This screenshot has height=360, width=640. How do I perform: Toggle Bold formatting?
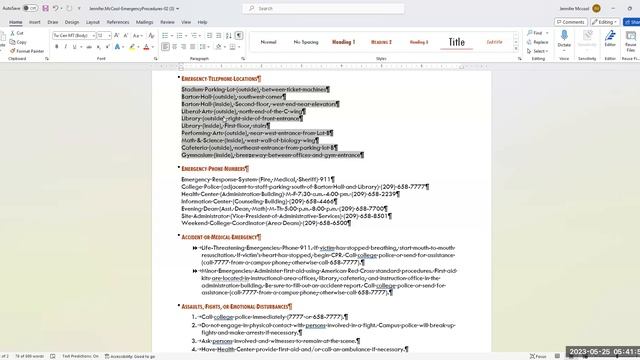point(56,47)
